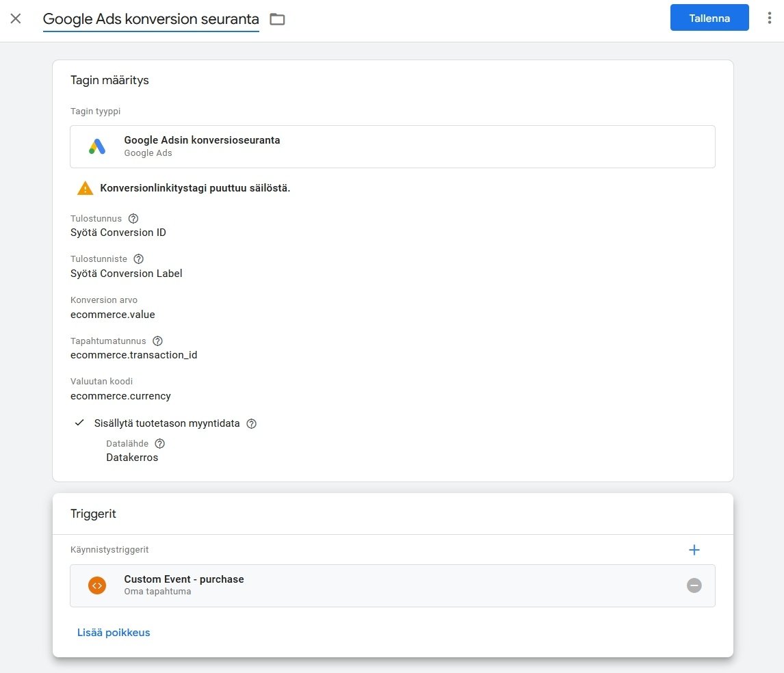Add a trigger with the plus icon

point(694,550)
